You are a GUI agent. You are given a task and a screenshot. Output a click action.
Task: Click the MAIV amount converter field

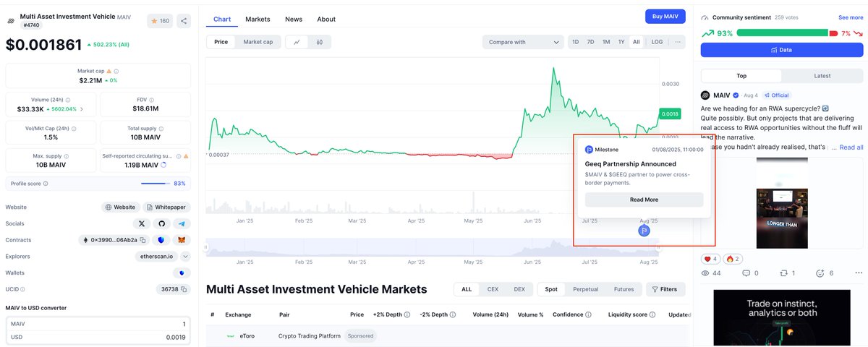tap(98, 325)
